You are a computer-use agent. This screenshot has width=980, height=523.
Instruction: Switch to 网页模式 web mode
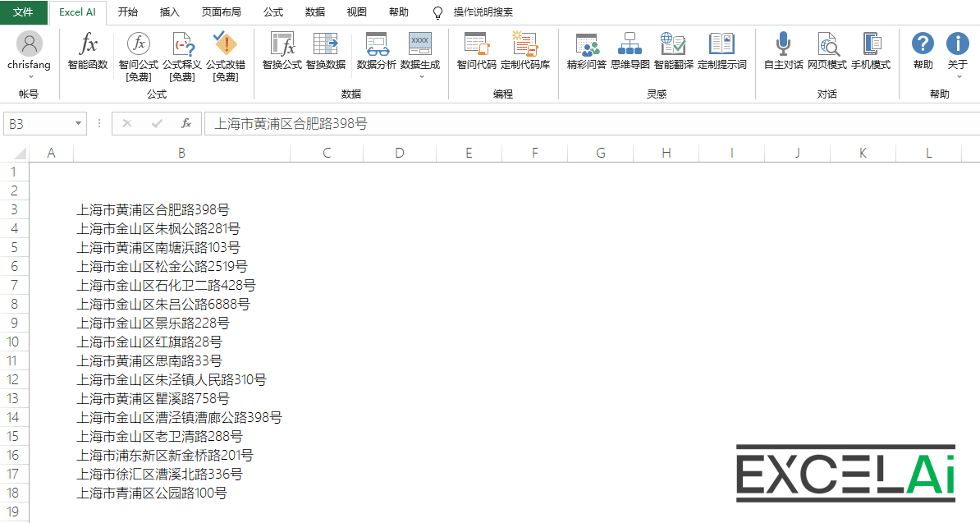[827, 51]
